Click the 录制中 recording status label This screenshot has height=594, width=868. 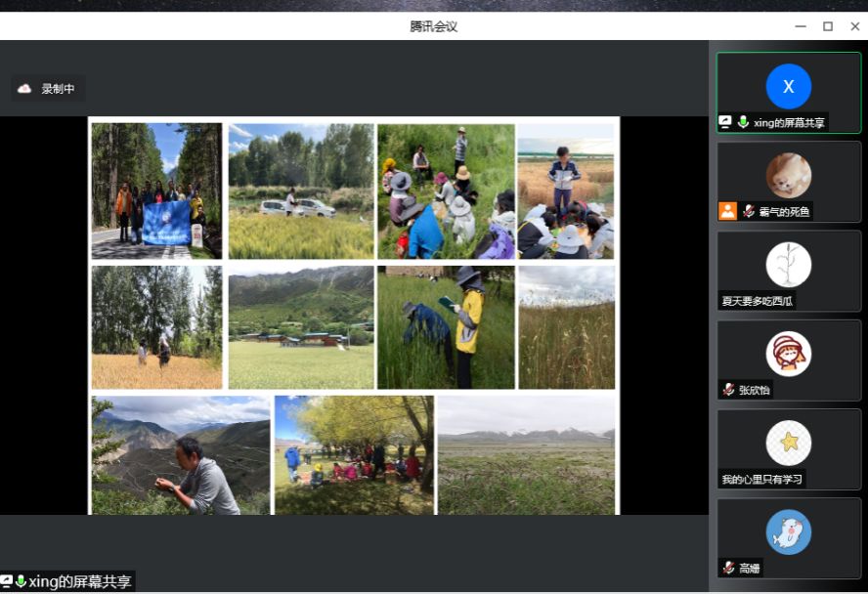pos(58,89)
